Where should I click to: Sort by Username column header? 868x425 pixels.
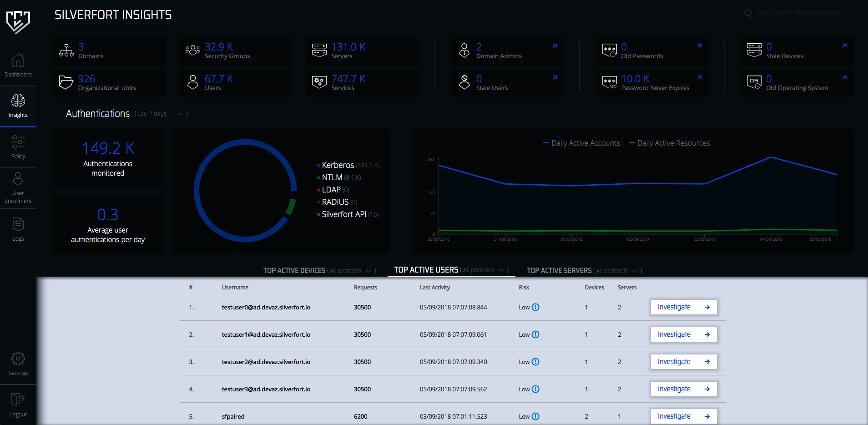tap(235, 288)
